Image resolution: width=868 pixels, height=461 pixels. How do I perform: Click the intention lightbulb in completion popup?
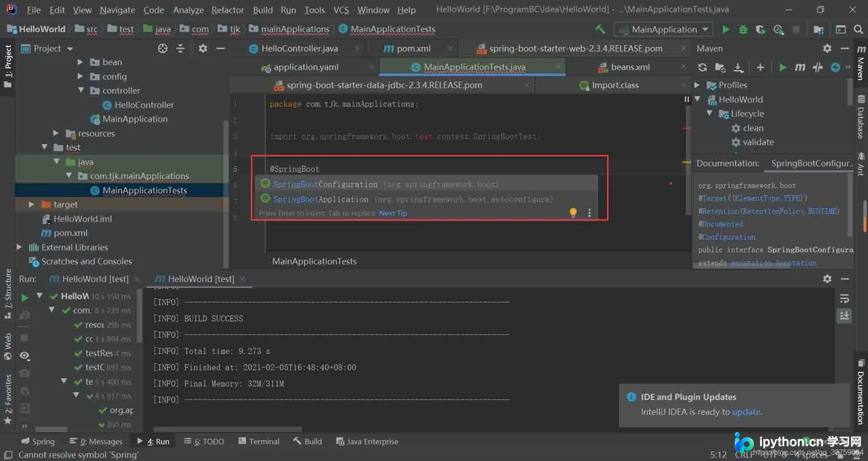(x=573, y=212)
